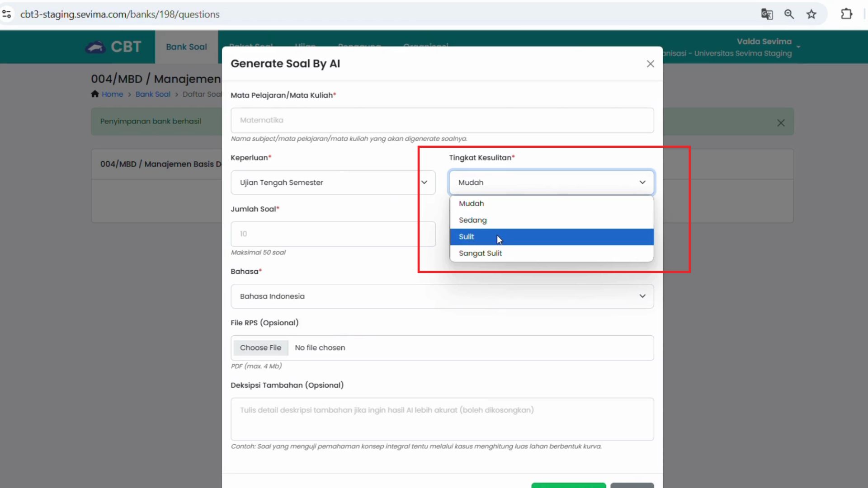Close the Generate Soal By AI dialog

pyautogui.click(x=650, y=64)
